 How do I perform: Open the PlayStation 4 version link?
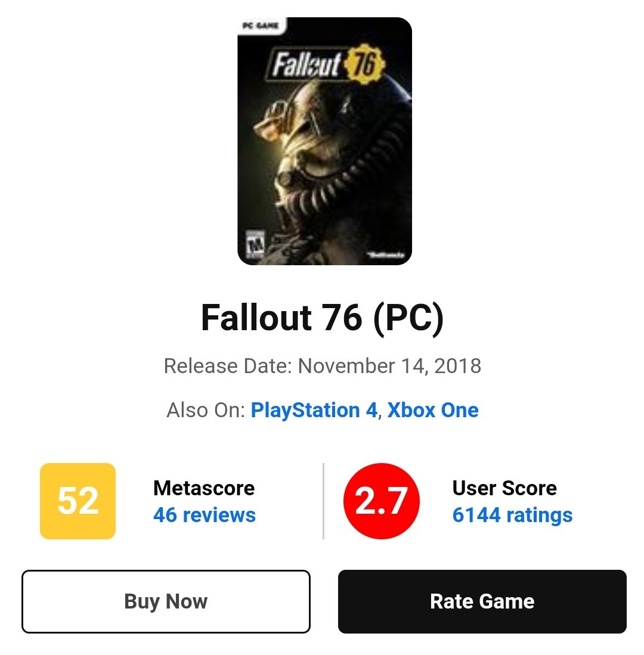(314, 410)
